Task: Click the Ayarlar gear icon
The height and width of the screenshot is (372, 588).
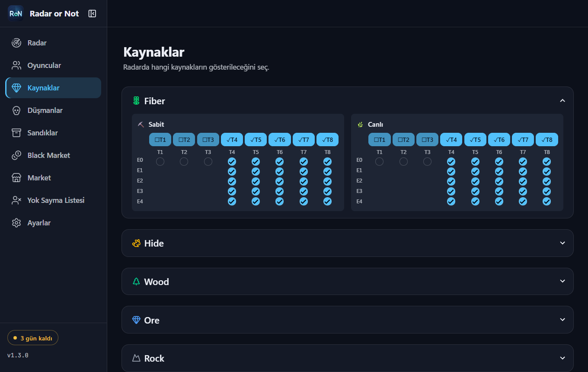Action: tap(16, 223)
